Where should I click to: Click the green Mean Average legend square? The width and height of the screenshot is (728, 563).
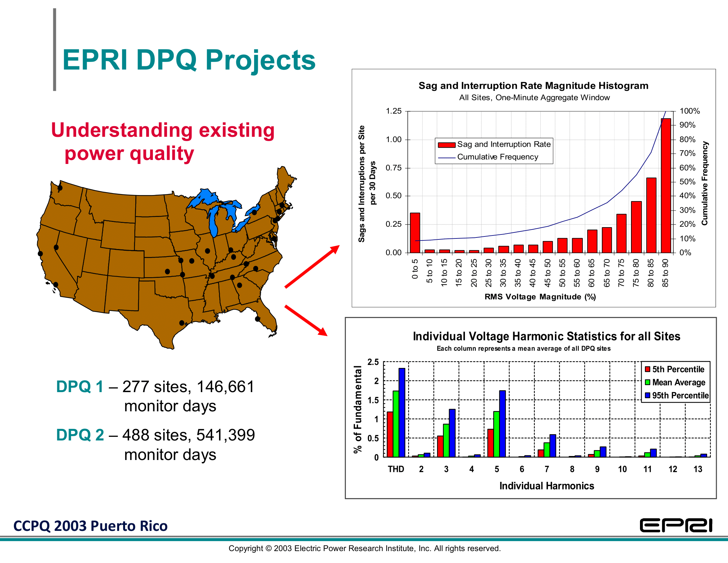pos(648,382)
